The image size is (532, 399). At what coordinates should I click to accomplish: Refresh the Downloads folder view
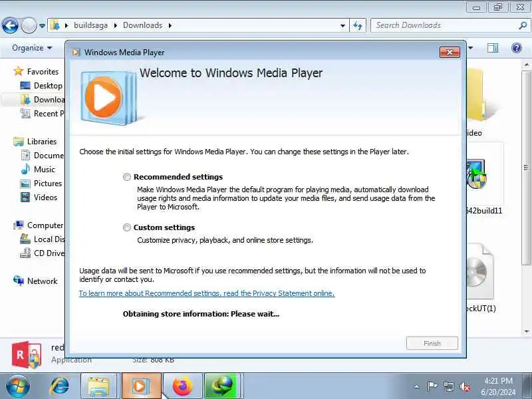(x=358, y=25)
